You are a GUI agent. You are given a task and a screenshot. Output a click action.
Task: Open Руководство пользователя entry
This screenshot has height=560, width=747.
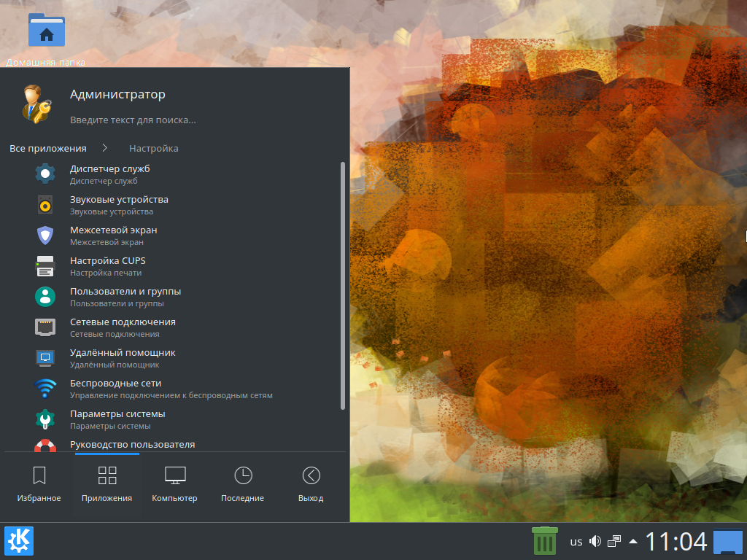coord(132,444)
